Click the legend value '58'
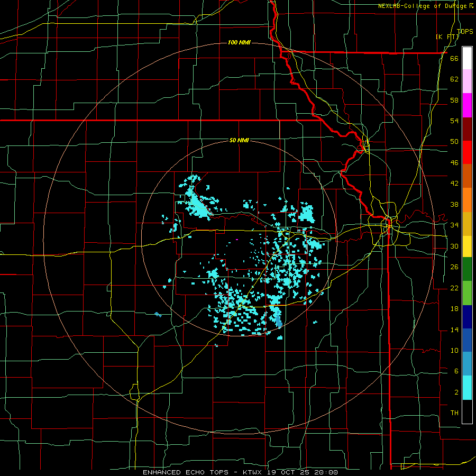Screen dimensions: 476x476 454,100
